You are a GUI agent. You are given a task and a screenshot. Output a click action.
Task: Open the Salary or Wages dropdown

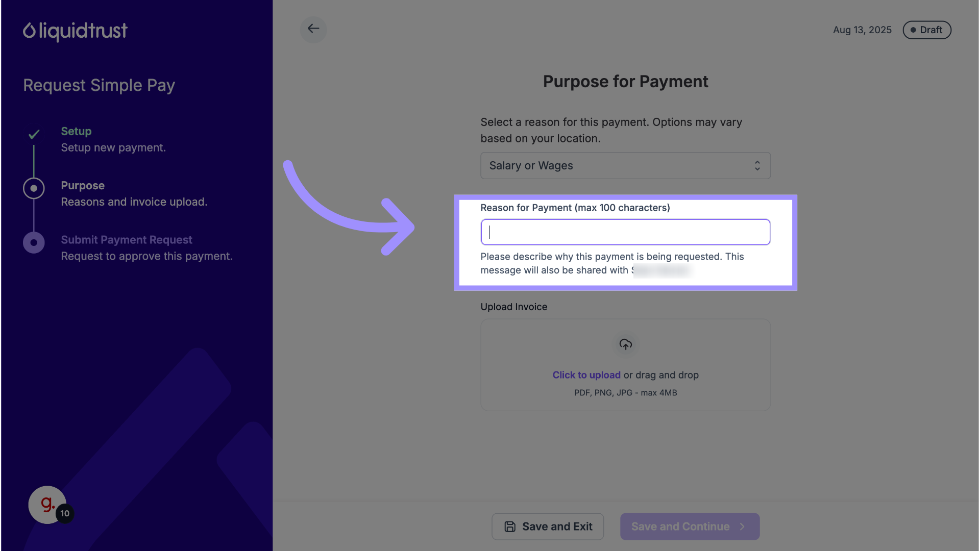[x=625, y=166]
